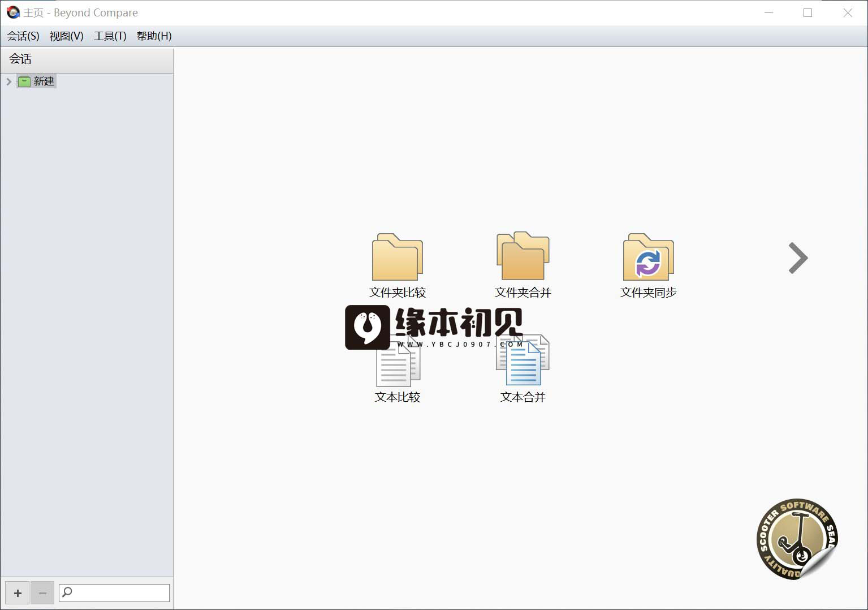Focus the session search input field
The width and height of the screenshot is (868, 610).
point(114,592)
